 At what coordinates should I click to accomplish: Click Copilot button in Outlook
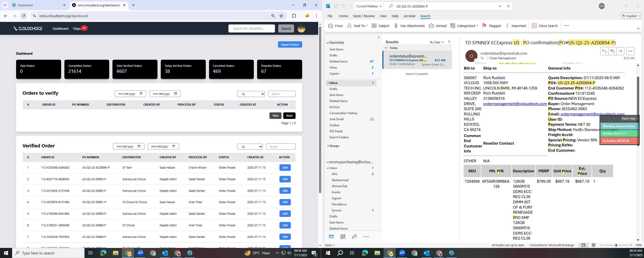631,16
